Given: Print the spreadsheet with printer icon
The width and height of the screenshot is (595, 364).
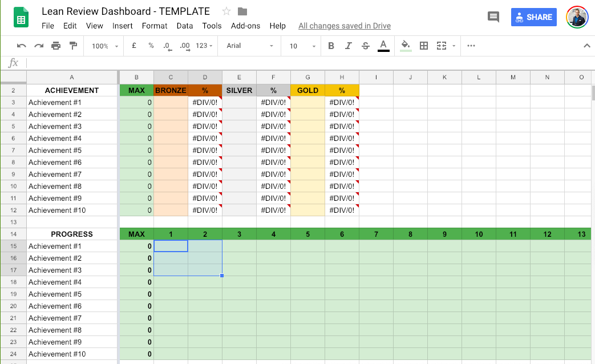Looking at the screenshot, I should coord(56,46).
